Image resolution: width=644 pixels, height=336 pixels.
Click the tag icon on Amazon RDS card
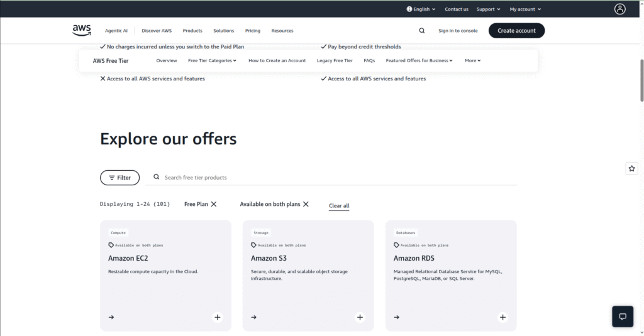(x=396, y=245)
